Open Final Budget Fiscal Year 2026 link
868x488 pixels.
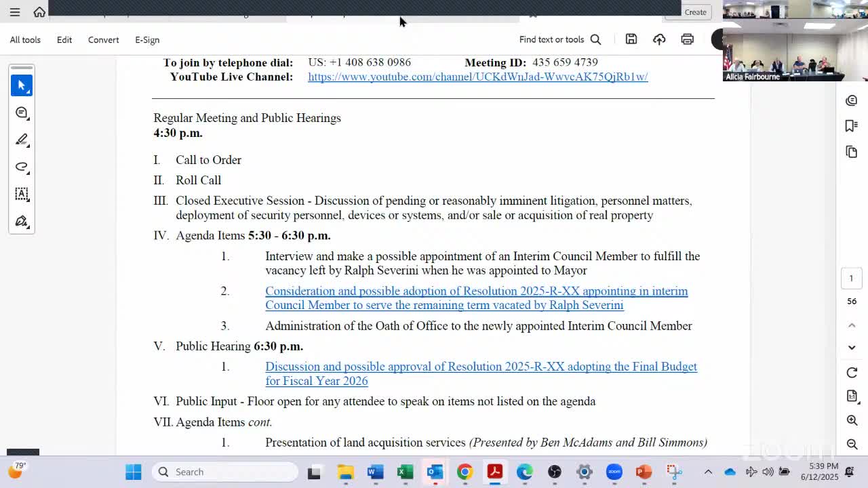[481, 373]
